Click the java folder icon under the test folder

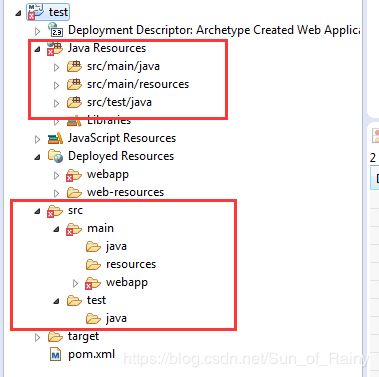coord(93,318)
